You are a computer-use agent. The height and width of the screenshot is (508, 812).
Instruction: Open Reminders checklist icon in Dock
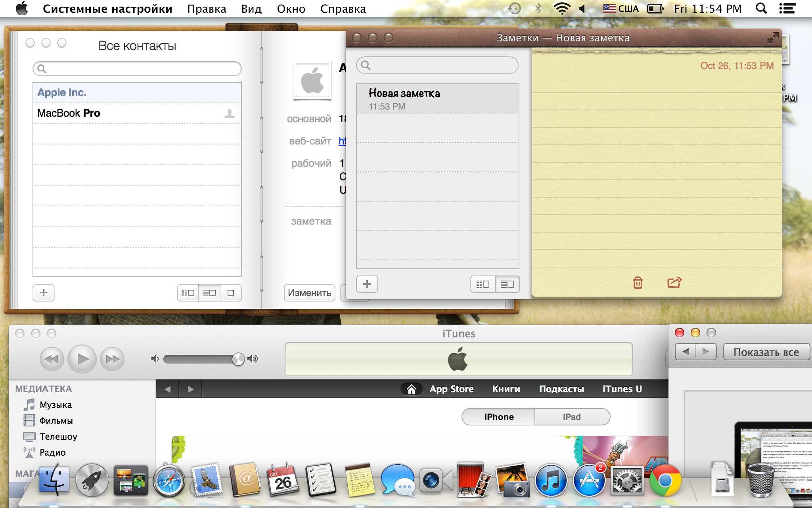[x=321, y=480]
